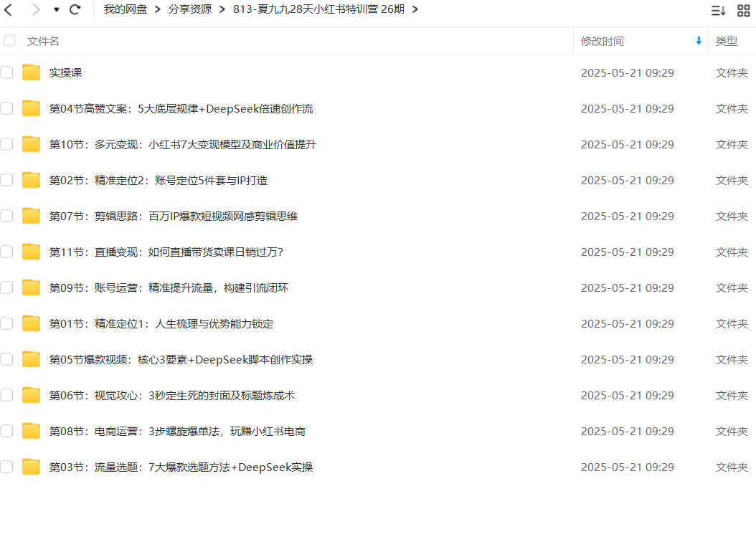Screen dimensions: 756x542
Task: Check the box for 第03节 流量选题 folder
Action: 6,467
